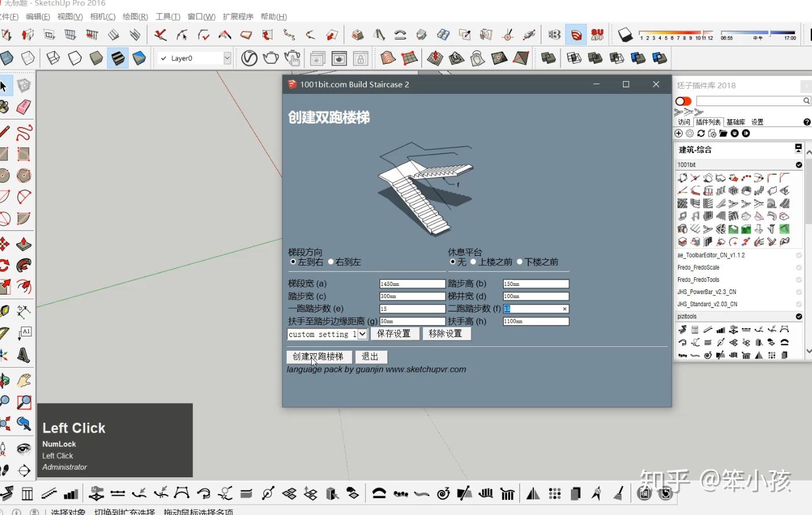Select the Orbit tool in left toolbar
Screen dimensions: 812x515
point(5,380)
